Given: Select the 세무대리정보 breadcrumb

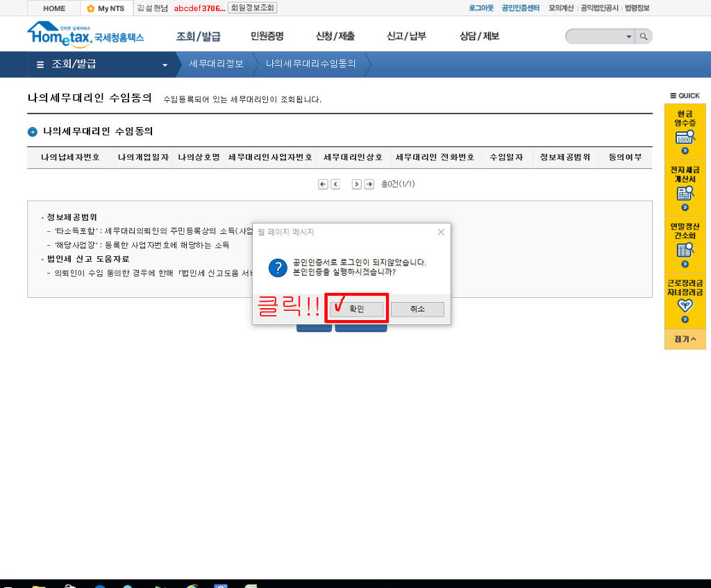Looking at the screenshot, I should pos(216,64).
